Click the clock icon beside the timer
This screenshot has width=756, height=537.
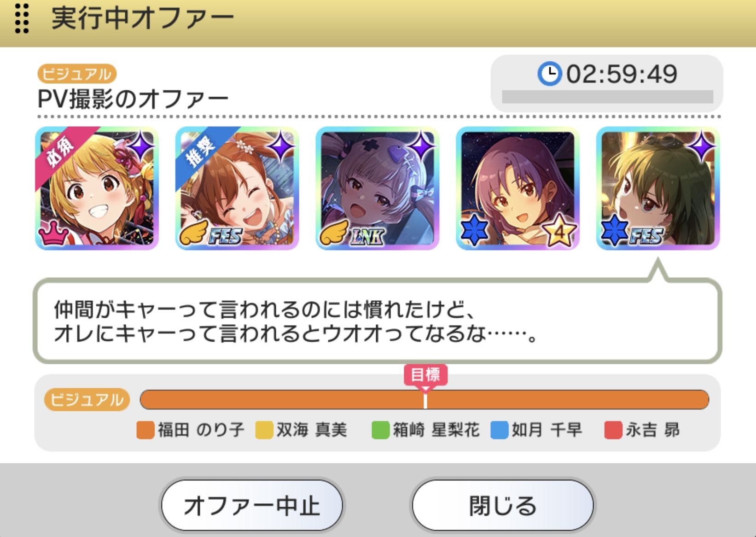pos(550,74)
